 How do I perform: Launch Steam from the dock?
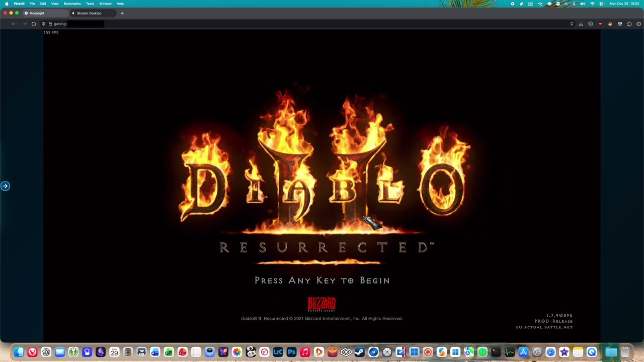[x=359, y=352]
